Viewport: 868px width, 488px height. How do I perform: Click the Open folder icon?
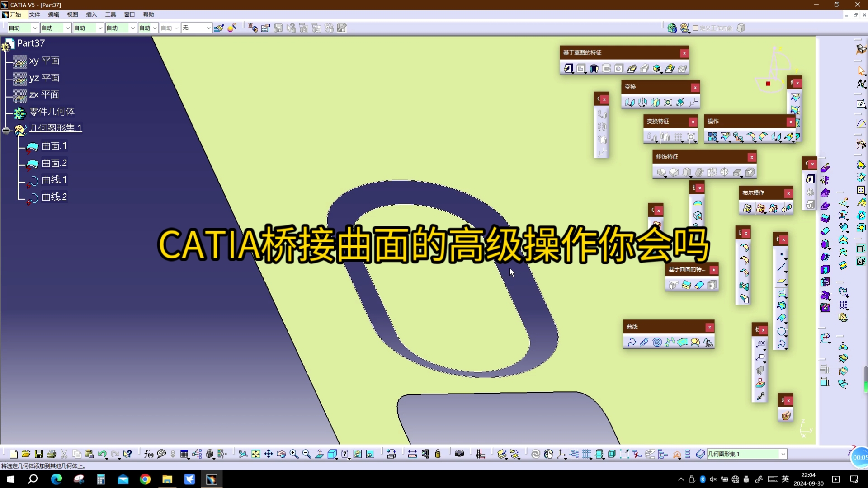pos(26,454)
